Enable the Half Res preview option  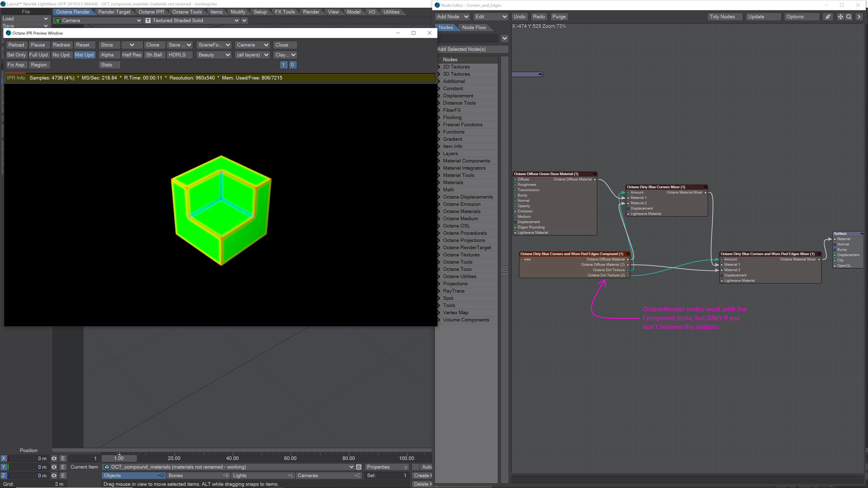pos(131,55)
